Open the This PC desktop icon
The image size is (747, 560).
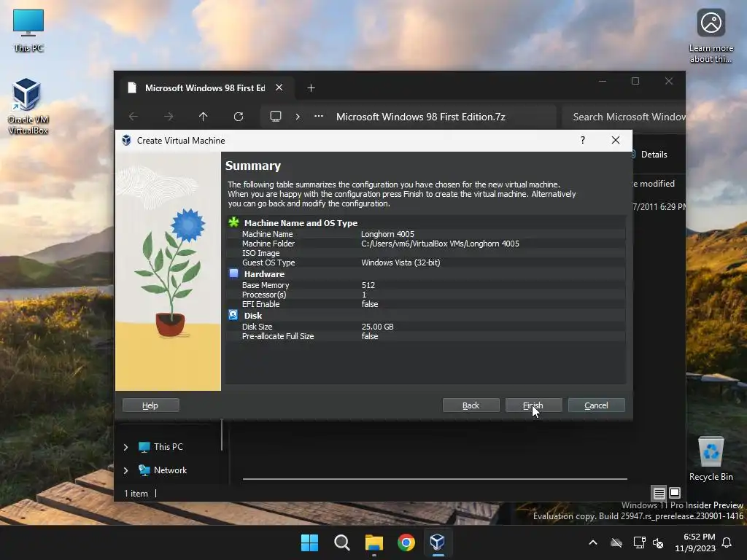pyautogui.click(x=28, y=31)
